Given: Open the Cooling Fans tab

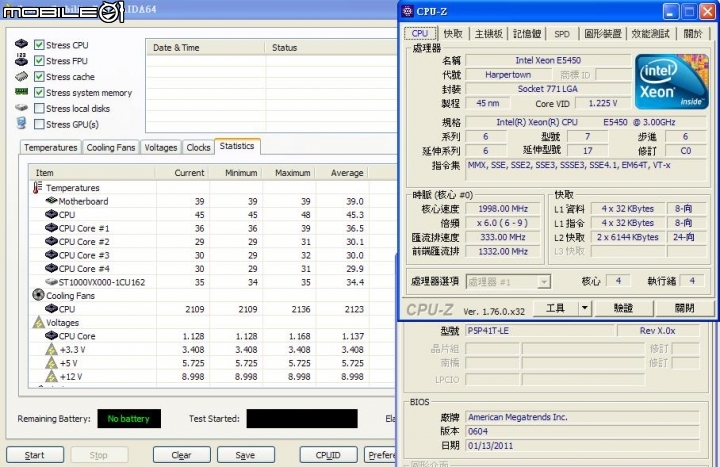Looking at the screenshot, I should point(111,147).
